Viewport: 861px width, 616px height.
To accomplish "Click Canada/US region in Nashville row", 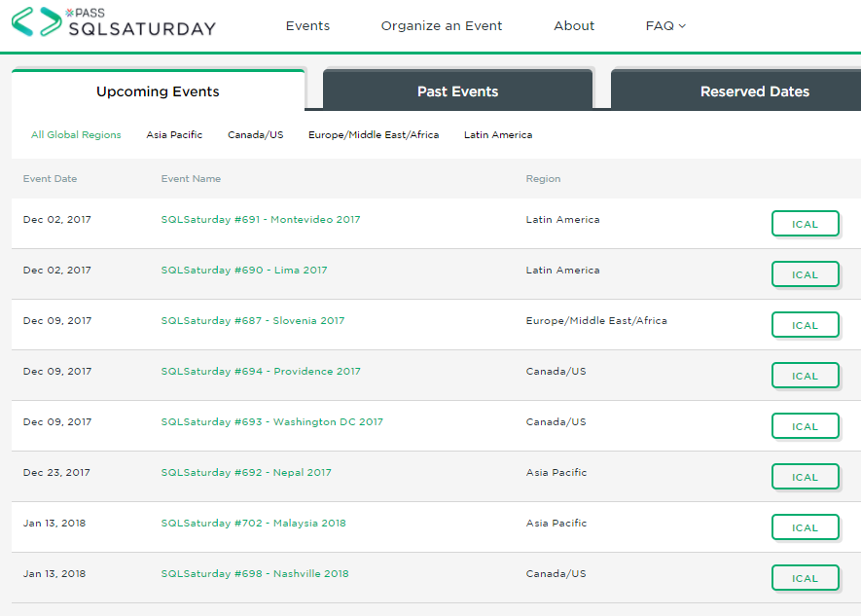I will coord(556,573).
